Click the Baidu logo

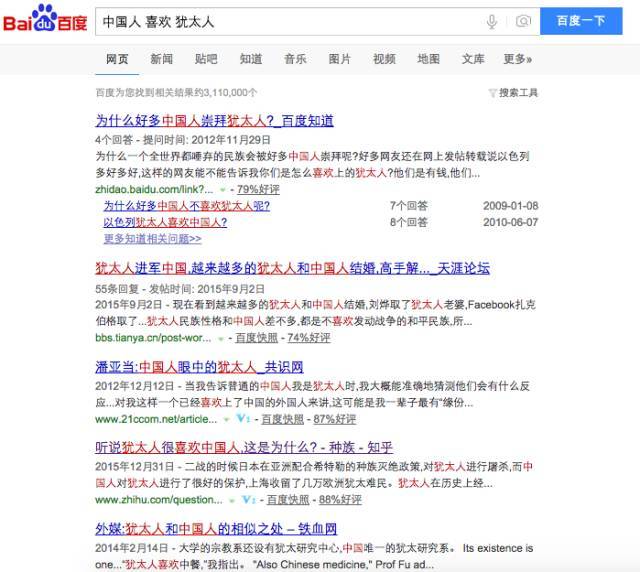tap(45, 18)
